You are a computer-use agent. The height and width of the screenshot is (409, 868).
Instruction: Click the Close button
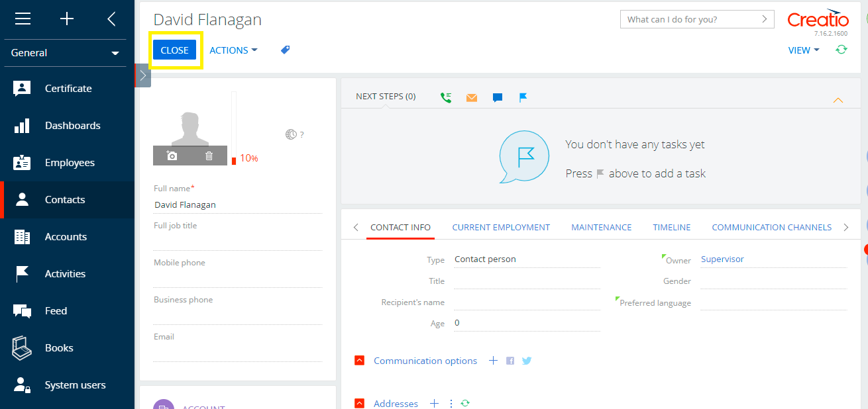click(175, 50)
